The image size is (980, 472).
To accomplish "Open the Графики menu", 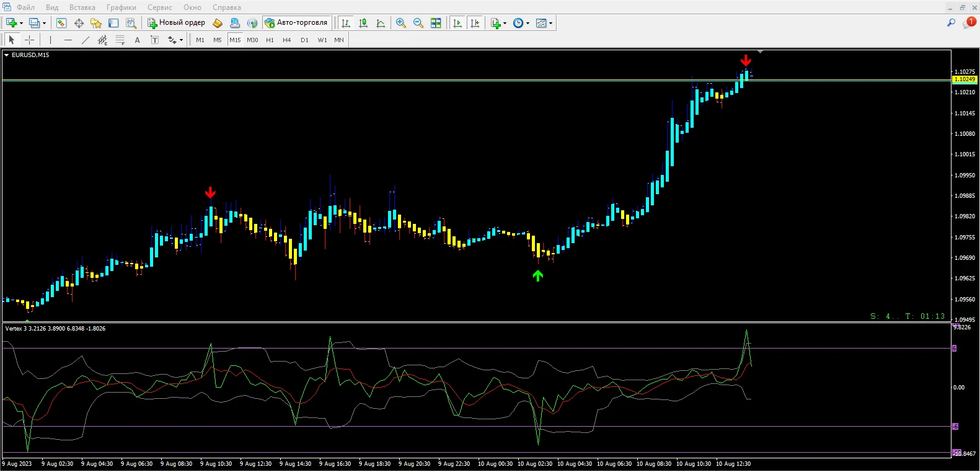I will [x=121, y=7].
